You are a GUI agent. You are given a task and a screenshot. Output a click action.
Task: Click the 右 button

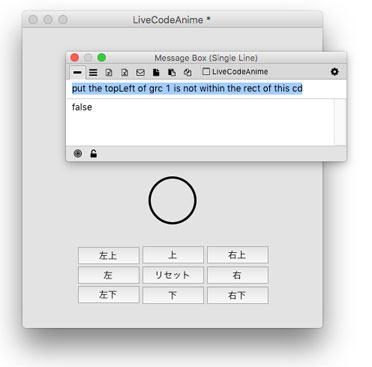coord(238,275)
